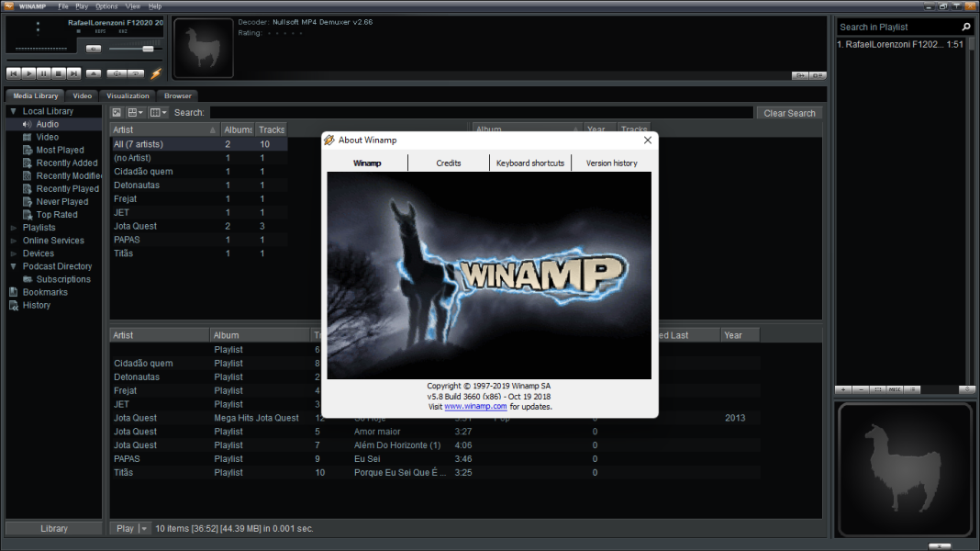Image resolution: width=980 pixels, height=551 pixels.
Task: Pause the current track
Action: click(x=43, y=73)
